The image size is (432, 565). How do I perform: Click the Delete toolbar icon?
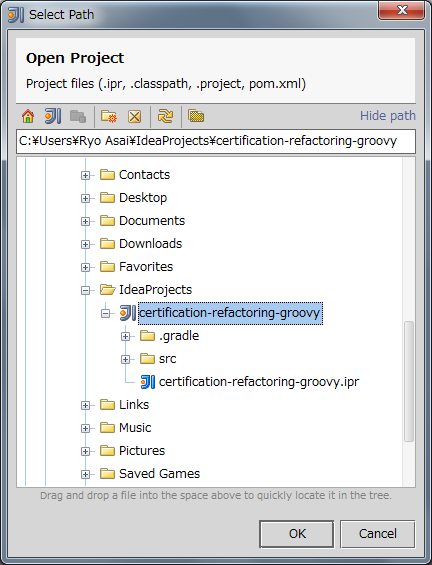coord(135,116)
